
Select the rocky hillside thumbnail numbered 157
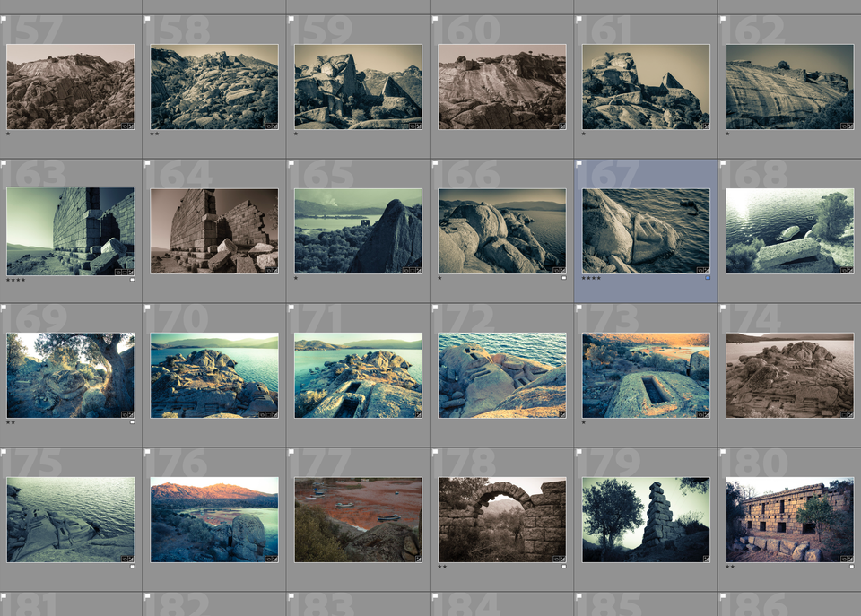pyautogui.click(x=70, y=87)
